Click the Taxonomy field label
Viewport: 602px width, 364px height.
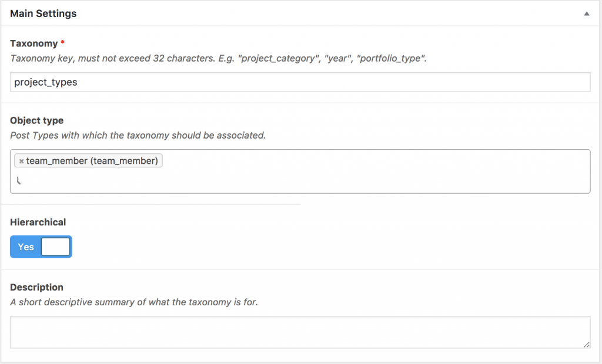coord(34,43)
